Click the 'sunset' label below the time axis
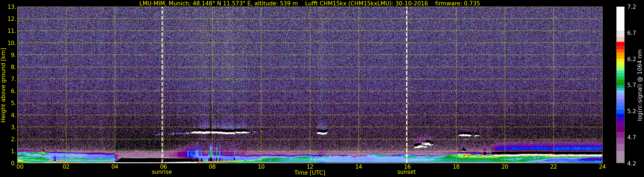Screen dimensions: 644x177 click(407, 172)
